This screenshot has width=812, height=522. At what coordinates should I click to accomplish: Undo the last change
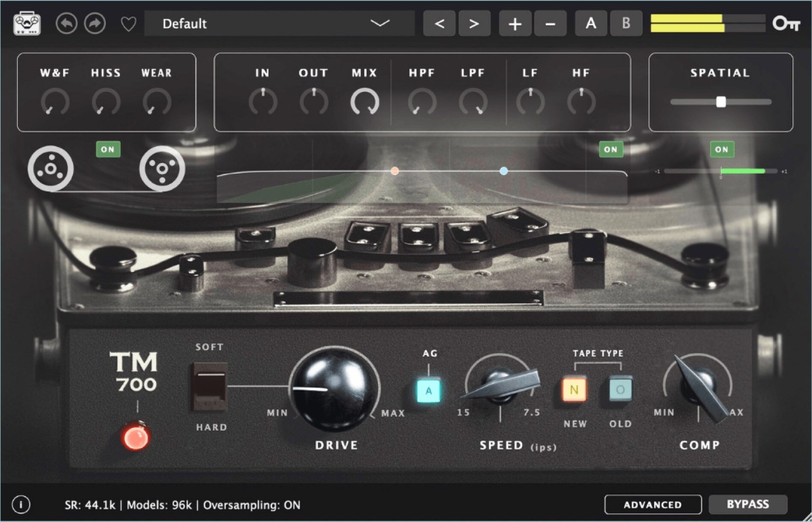(x=66, y=24)
